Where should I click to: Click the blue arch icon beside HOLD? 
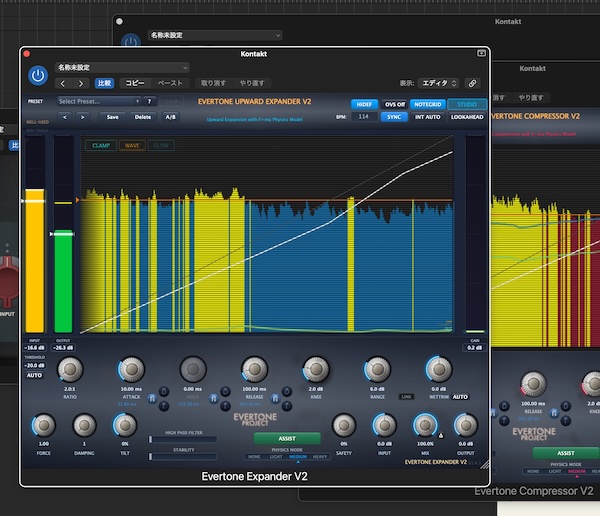(x=214, y=398)
